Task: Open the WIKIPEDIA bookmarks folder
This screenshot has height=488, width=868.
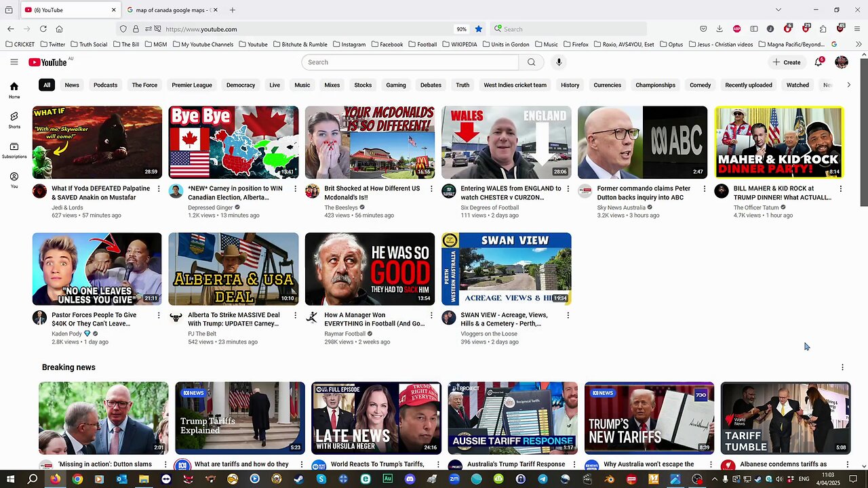Action: [x=459, y=44]
